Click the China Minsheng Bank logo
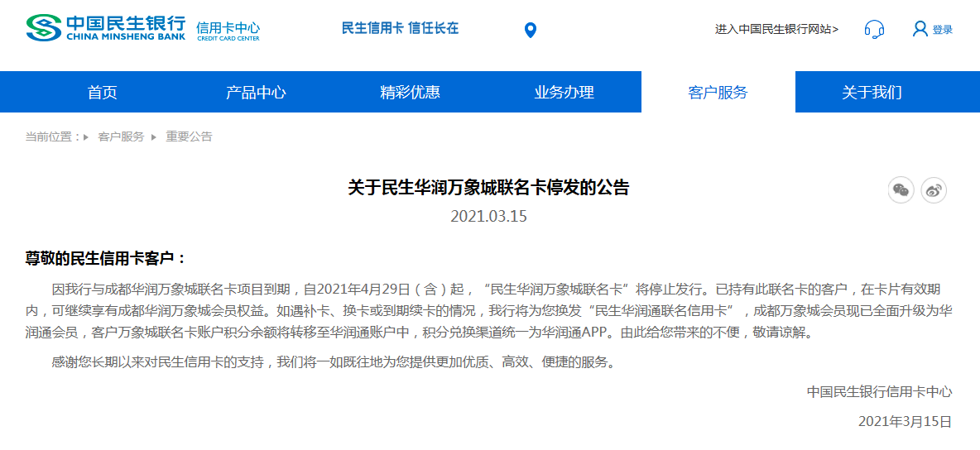The image size is (980, 450). coord(106,28)
